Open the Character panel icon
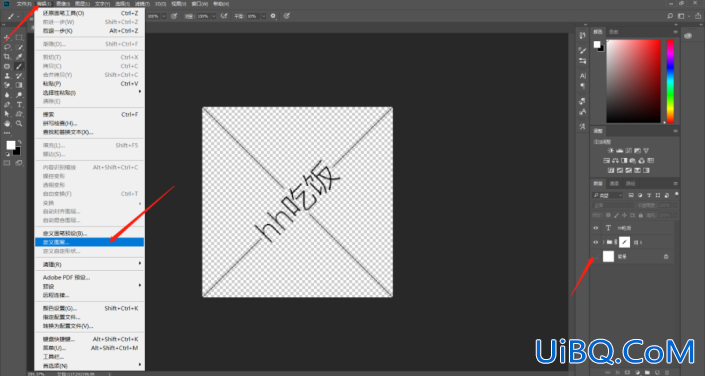The image size is (705, 376). 583,76
